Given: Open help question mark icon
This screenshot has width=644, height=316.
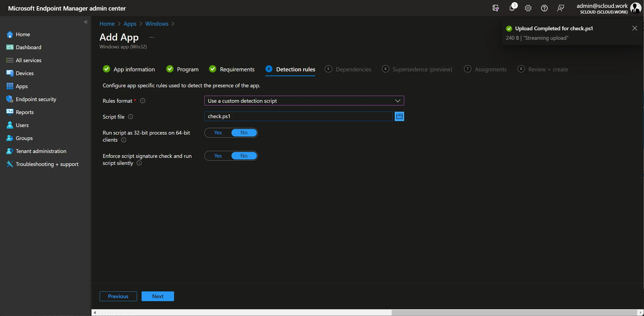Looking at the screenshot, I should tap(544, 8).
